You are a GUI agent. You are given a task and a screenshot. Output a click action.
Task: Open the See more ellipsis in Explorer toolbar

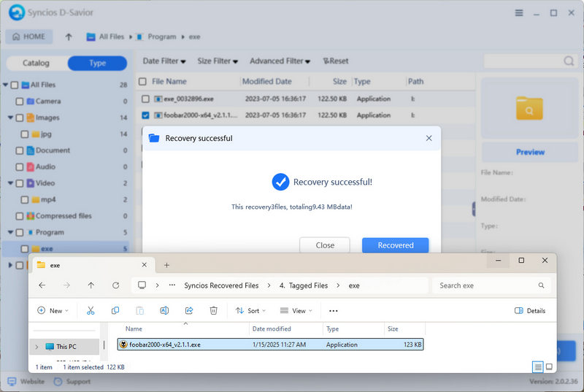334,311
